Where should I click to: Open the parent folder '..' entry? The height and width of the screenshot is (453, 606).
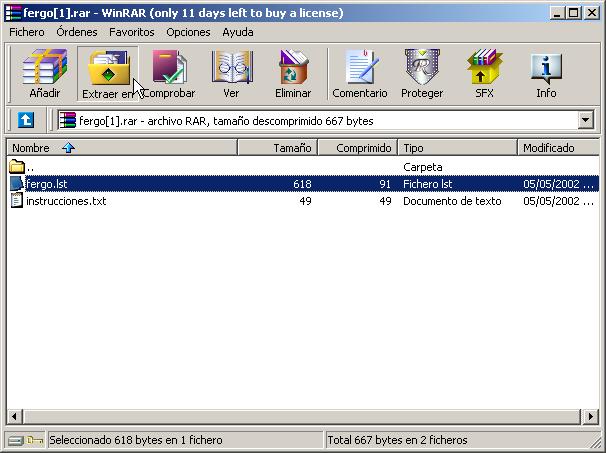[x=30, y=167]
